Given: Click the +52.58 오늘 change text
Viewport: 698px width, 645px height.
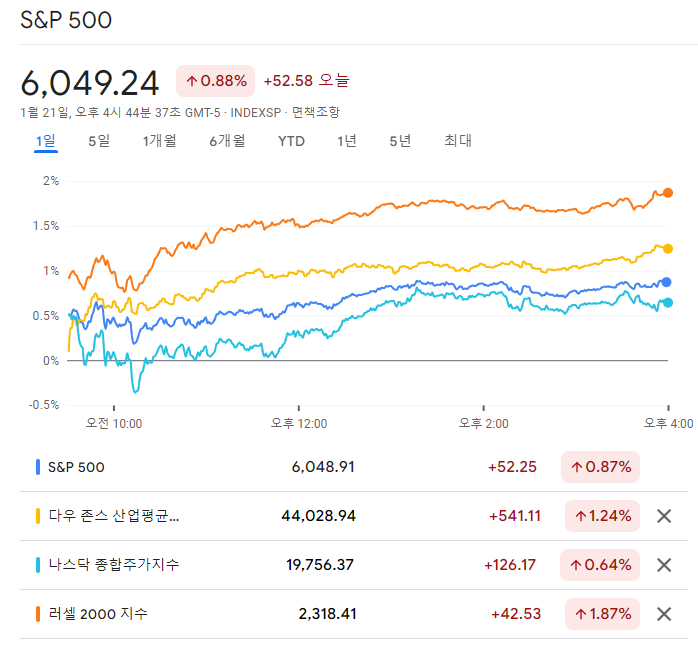Looking at the screenshot, I should pos(306,81).
